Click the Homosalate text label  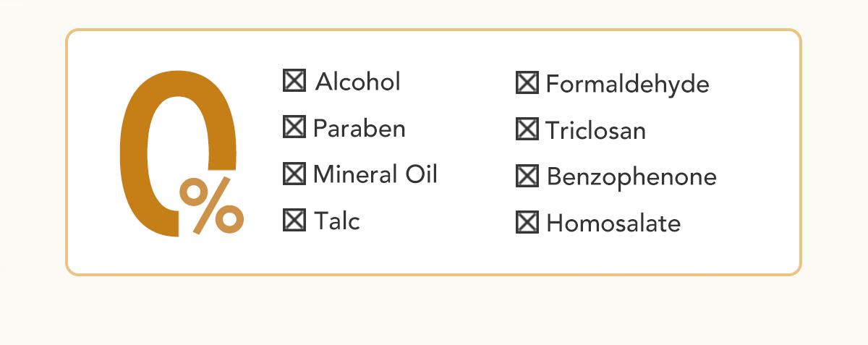[x=613, y=223]
